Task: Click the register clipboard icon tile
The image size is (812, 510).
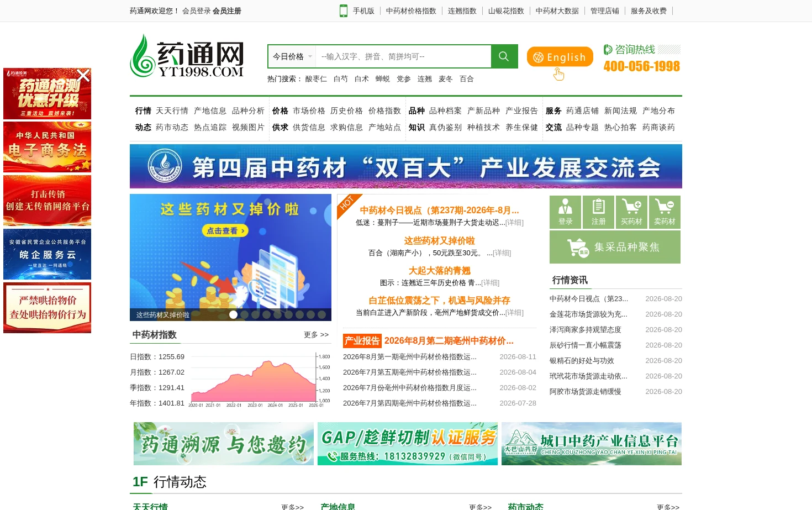Action: (x=598, y=212)
